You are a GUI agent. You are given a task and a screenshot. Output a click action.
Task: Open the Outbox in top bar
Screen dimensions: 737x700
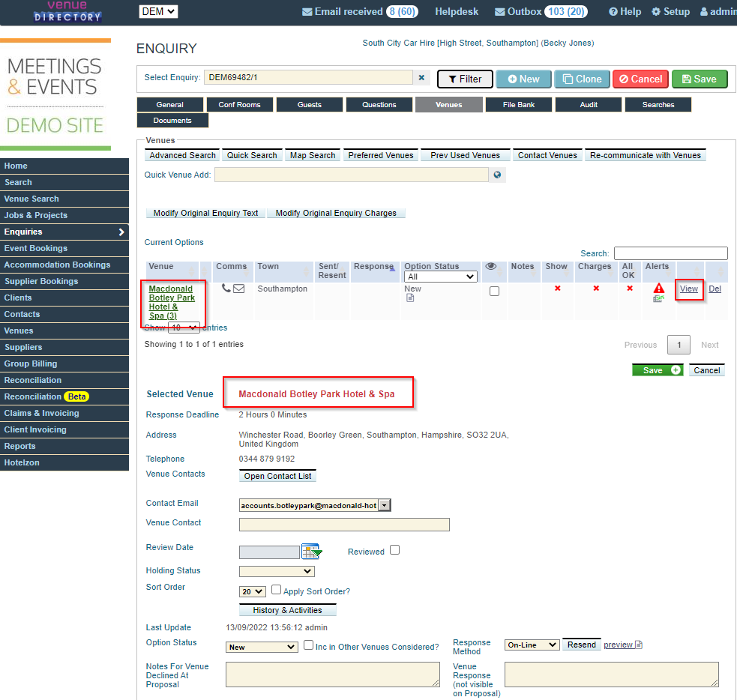point(541,12)
